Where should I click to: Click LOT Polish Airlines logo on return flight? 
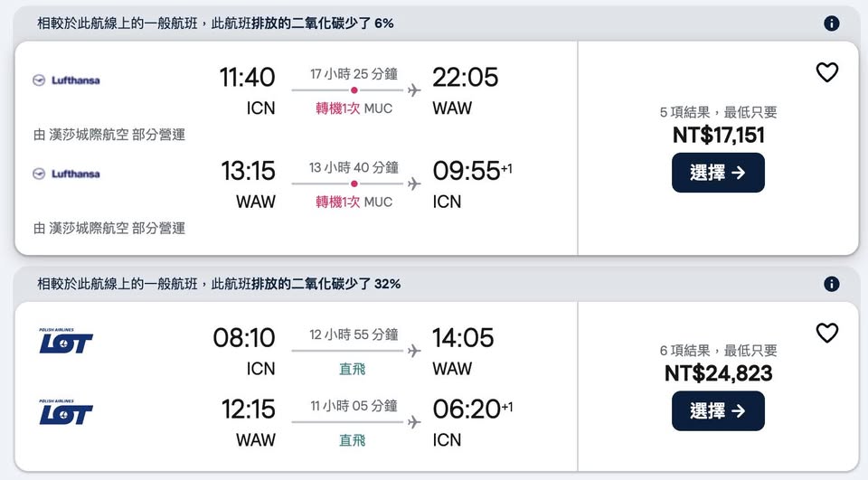66,411
